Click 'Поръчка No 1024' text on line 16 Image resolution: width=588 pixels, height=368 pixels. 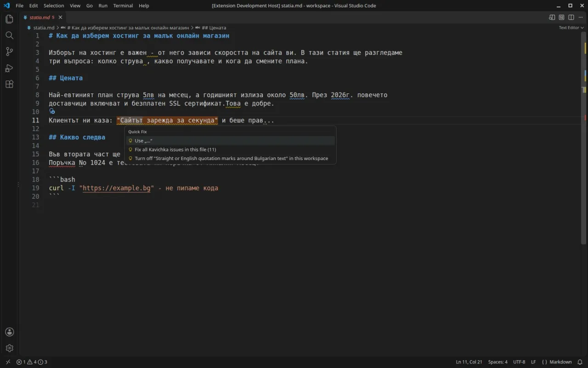click(77, 163)
